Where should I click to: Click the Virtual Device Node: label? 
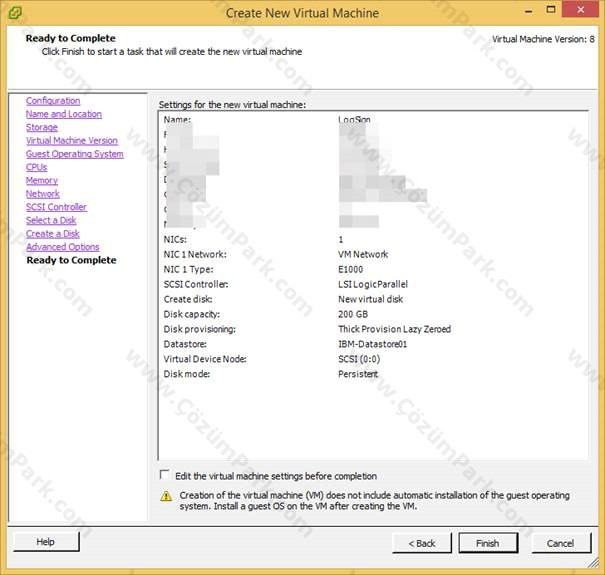[x=205, y=359]
